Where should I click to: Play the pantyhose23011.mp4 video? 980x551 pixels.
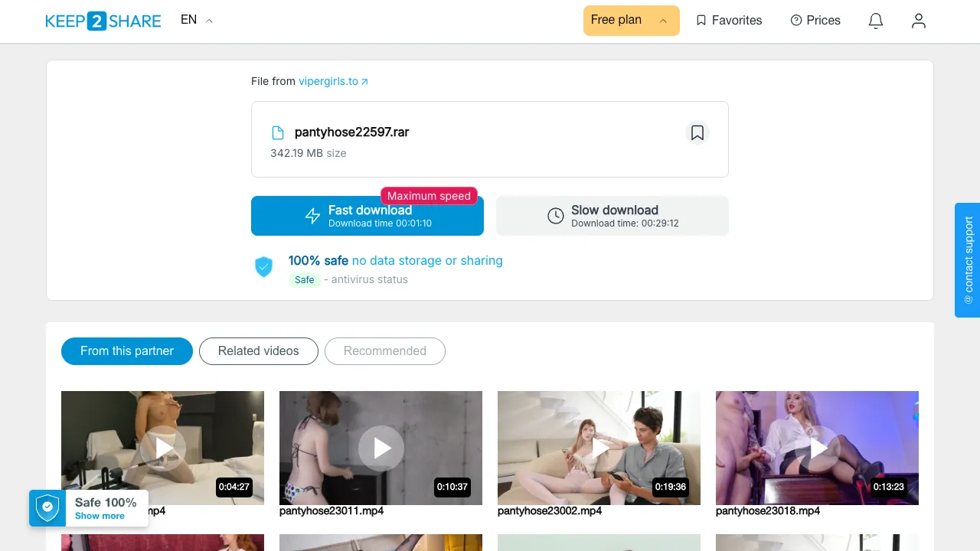(x=381, y=448)
